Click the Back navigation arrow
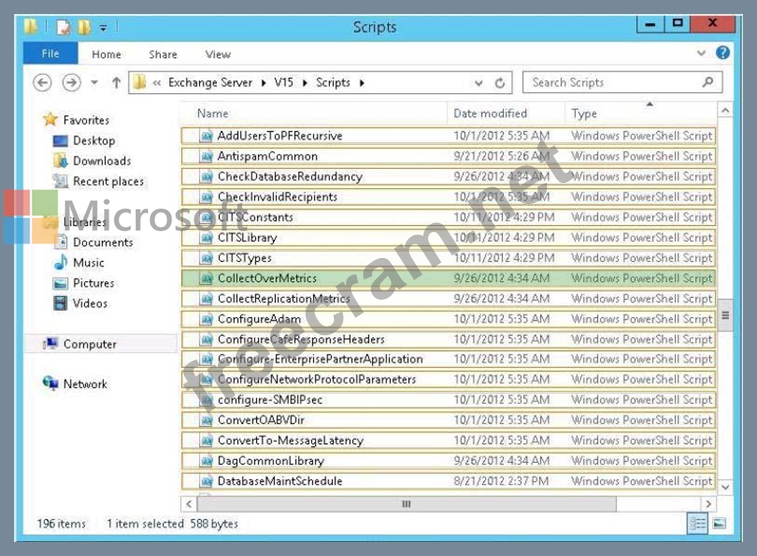 point(42,83)
